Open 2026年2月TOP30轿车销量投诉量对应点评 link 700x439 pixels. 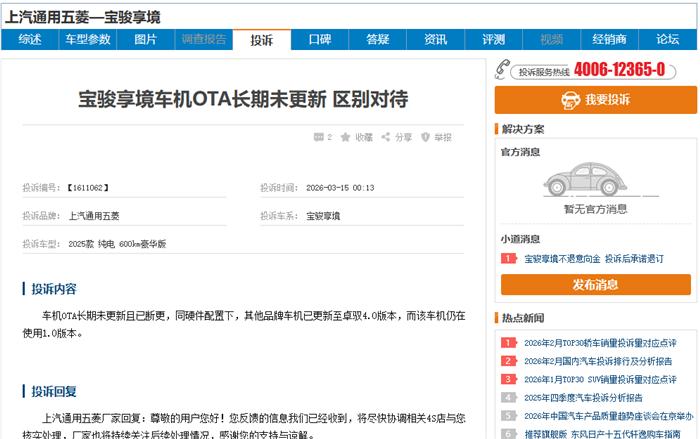600,343
